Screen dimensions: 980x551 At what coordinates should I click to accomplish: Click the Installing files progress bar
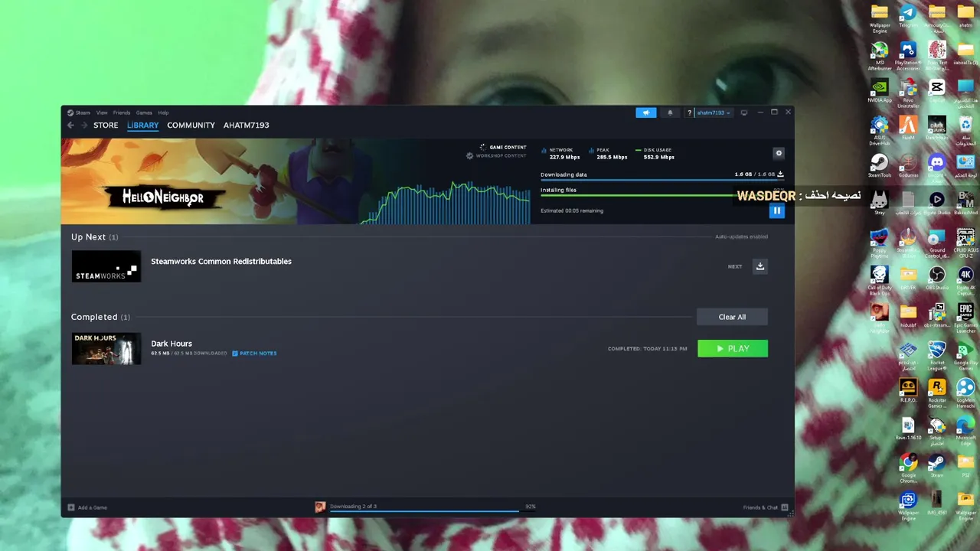click(x=662, y=195)
